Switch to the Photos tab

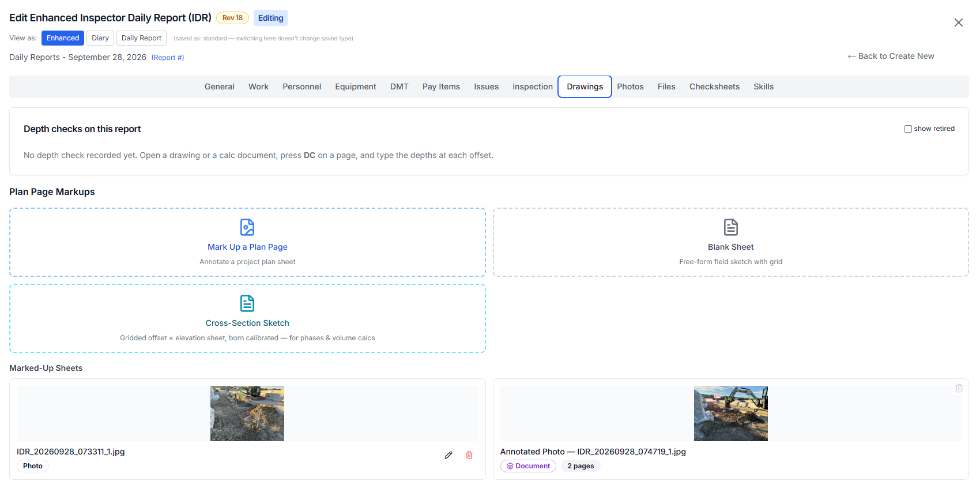pos(630,87)
